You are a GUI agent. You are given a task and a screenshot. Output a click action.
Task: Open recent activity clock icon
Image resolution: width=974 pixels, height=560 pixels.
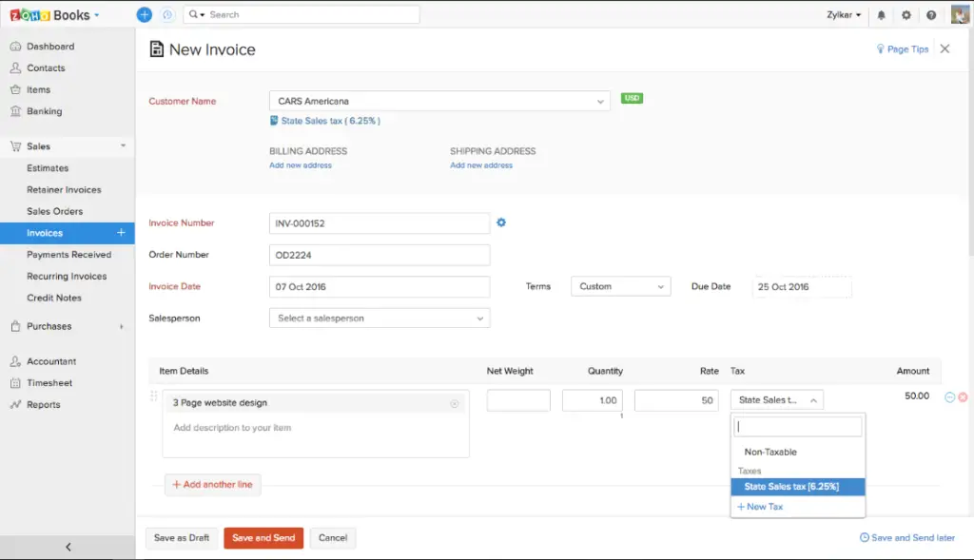pyautogui.click(x=167, y=14)
